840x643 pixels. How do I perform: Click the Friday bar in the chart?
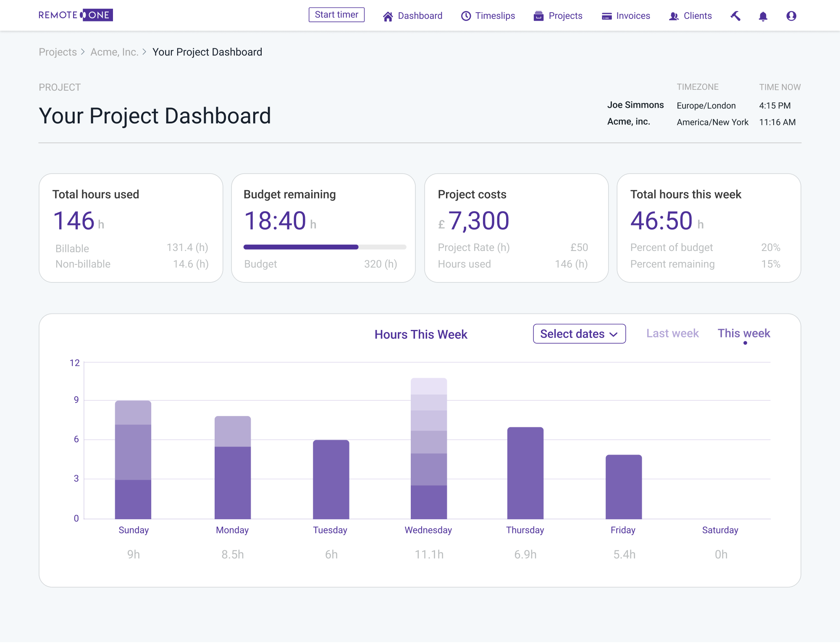[624, 487]
